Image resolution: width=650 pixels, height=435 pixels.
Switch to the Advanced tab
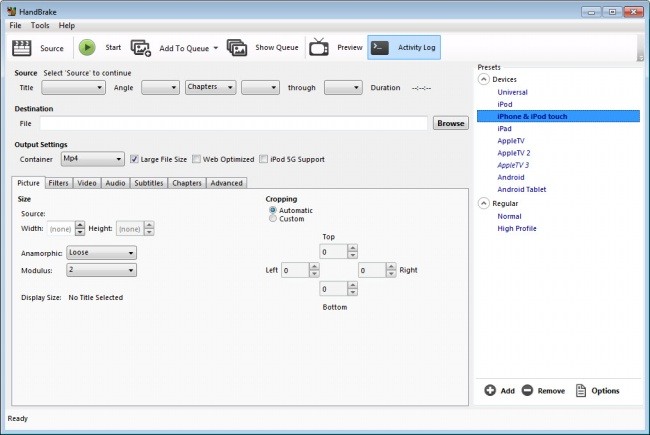pyautogui.click(x=226, y=183)
